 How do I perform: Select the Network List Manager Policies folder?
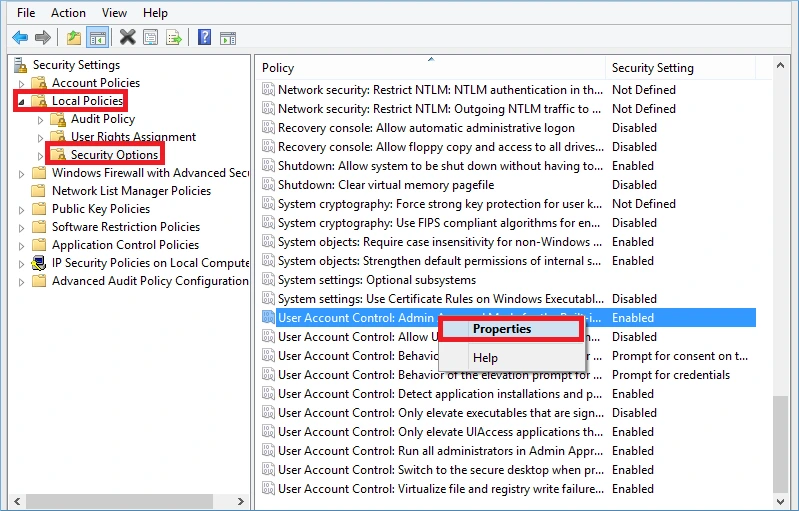click(x=131, y=191)
